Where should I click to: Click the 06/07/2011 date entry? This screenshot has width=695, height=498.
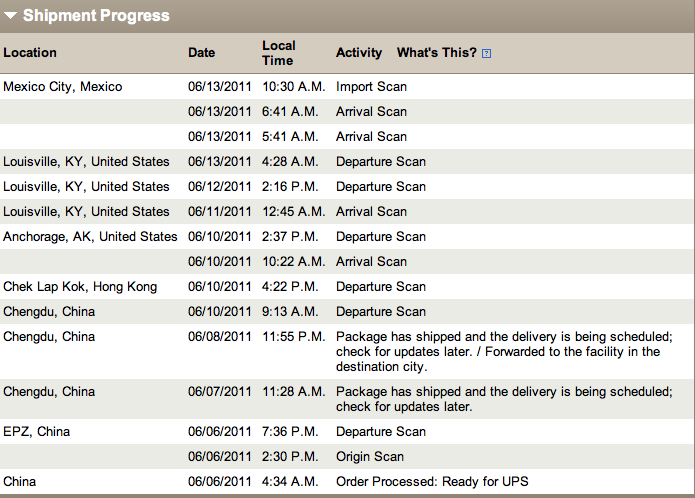click(x=220, y=392)
